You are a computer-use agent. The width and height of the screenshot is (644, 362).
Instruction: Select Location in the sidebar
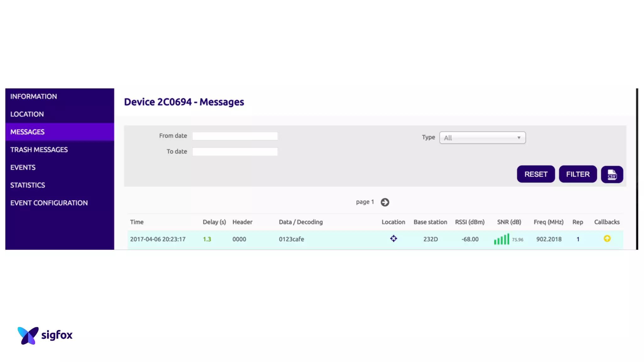pyautogui.click(x=27, y=114)
